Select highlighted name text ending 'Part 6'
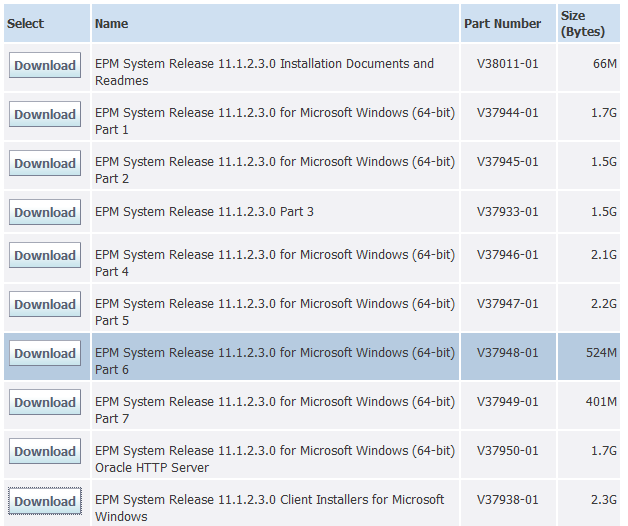The height and width of the screenshot is (526, 628). [x=275, y=361]
